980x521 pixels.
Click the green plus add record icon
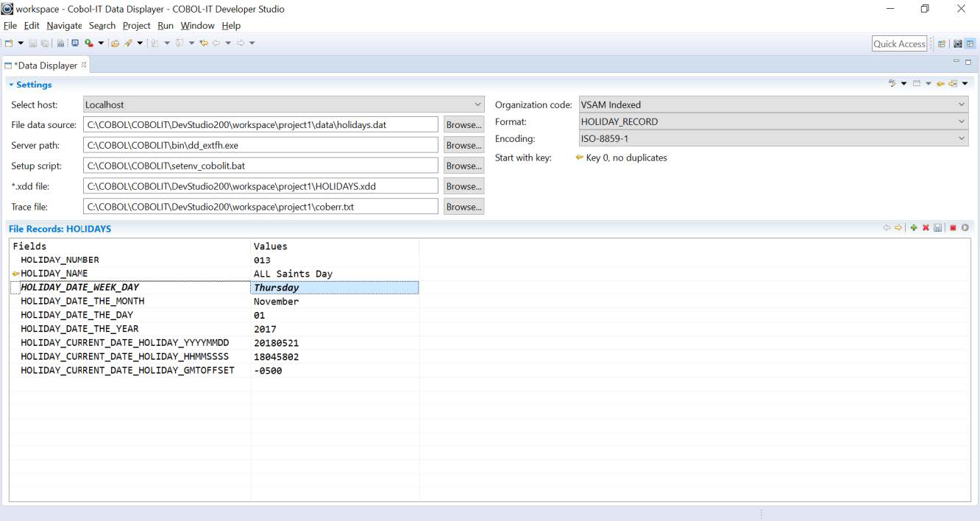(914, 228)
